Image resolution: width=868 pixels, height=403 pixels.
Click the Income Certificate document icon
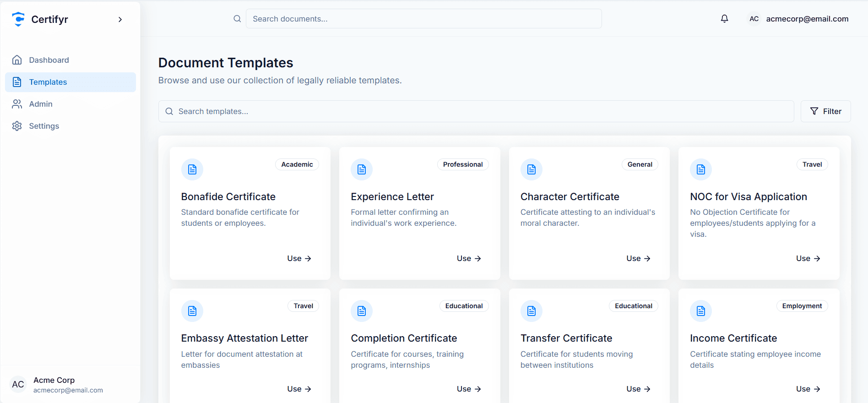point(701,311)
